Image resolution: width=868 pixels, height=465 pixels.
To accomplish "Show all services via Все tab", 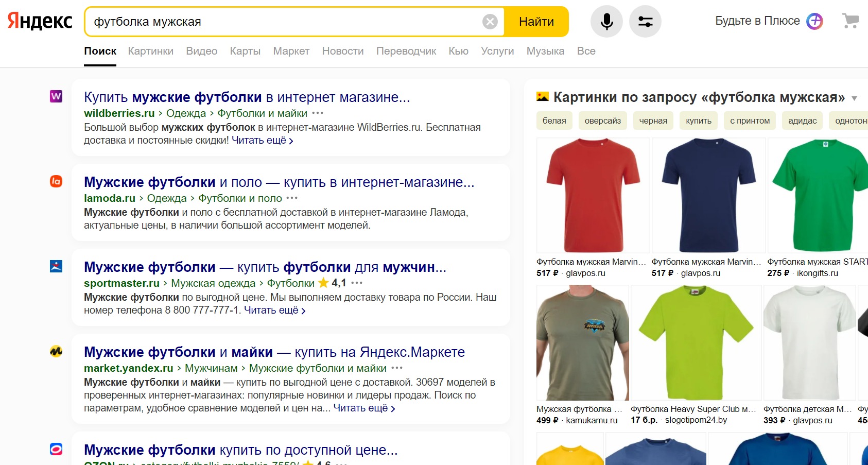I will [x=586, y=51].
